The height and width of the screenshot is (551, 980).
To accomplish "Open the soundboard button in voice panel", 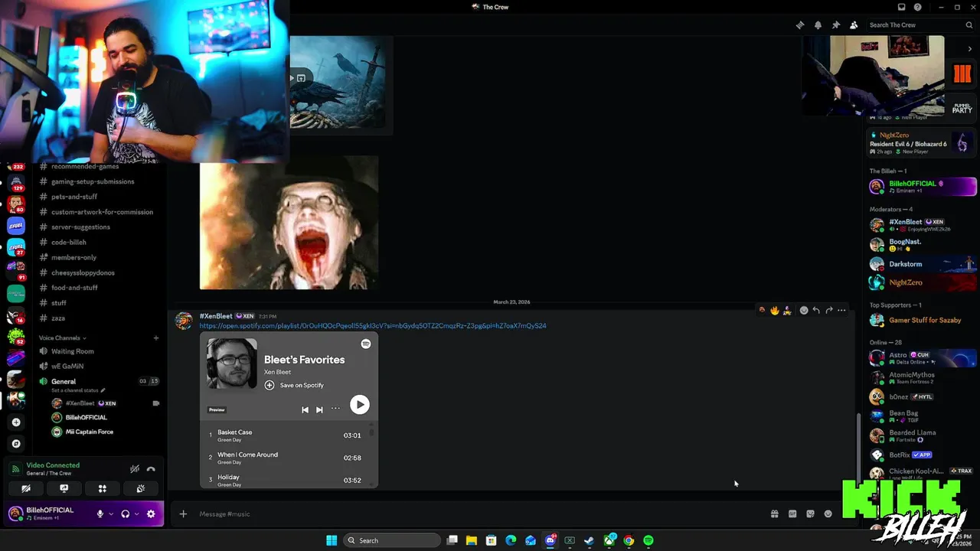I will [x=141, y=488].
